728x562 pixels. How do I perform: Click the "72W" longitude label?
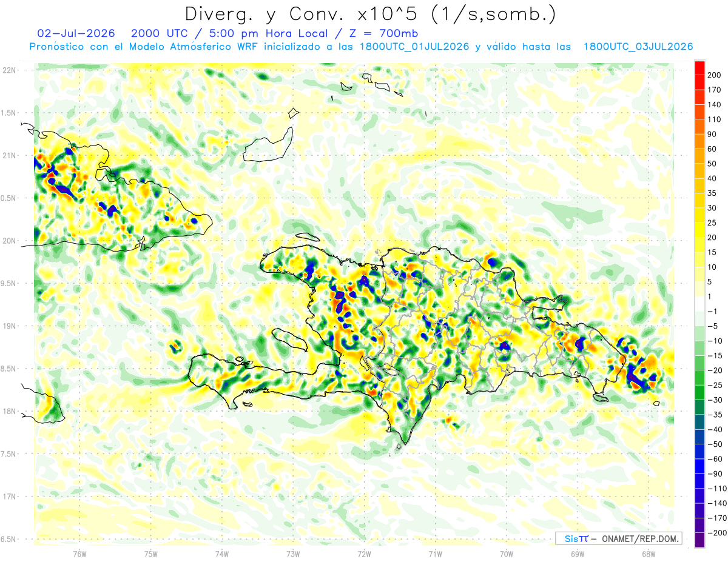(x=364, y=554)
